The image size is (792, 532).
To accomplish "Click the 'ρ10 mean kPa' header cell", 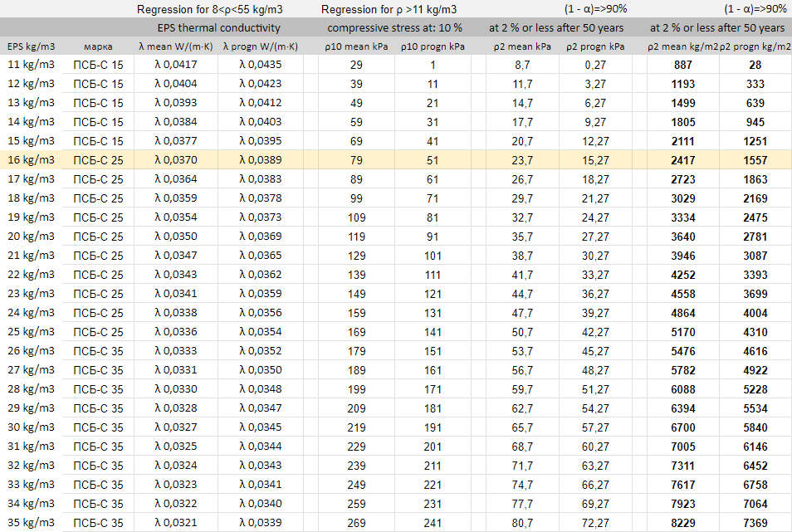I will pyautogui.click(x=357, y=46).
